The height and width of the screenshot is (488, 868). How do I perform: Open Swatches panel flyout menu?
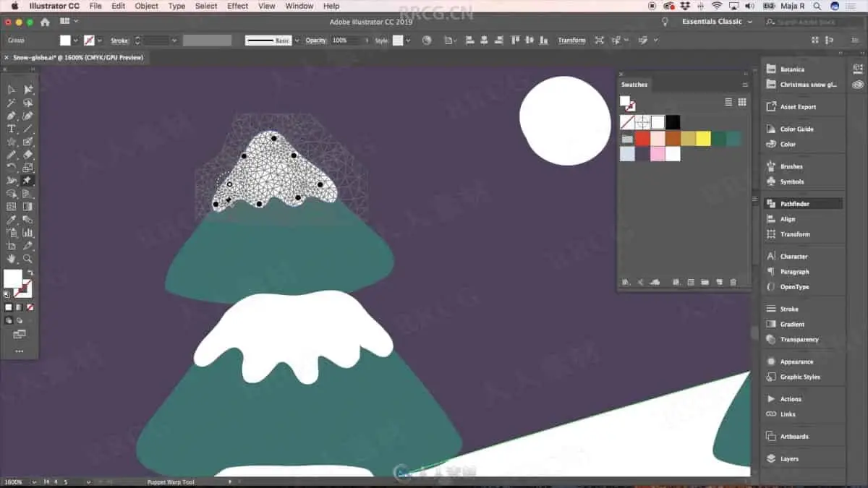(x=745, y=85)
